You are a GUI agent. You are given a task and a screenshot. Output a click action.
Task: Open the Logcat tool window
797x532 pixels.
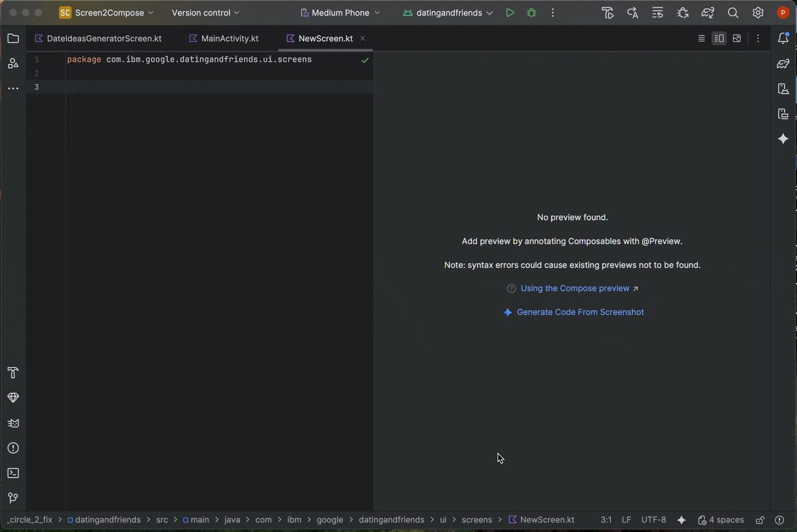(x=13, y=423)
